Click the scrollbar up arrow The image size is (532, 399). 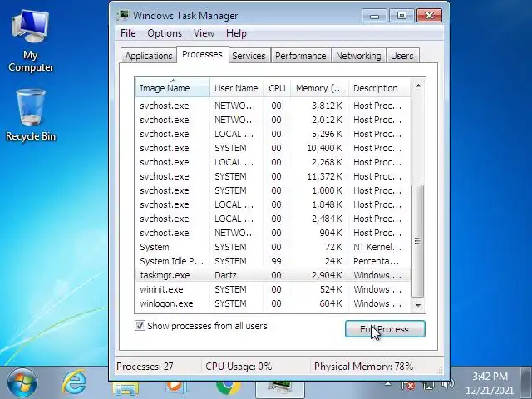point(418,86)
